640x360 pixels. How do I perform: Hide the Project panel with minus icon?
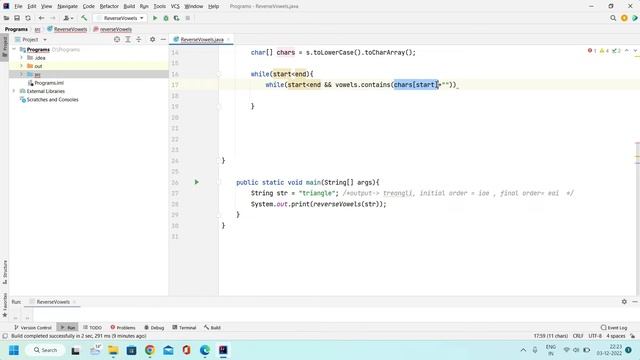163,39
